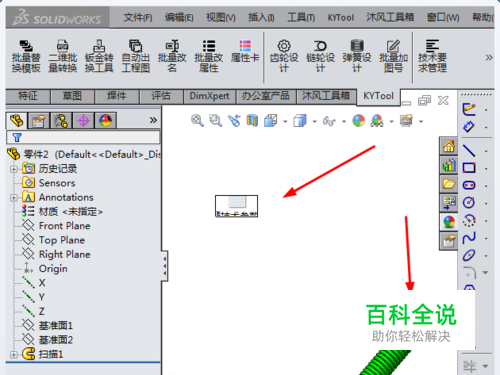Select the KYTool tab
This screenshot has height=375, width=500.
(x=378, y=96)
